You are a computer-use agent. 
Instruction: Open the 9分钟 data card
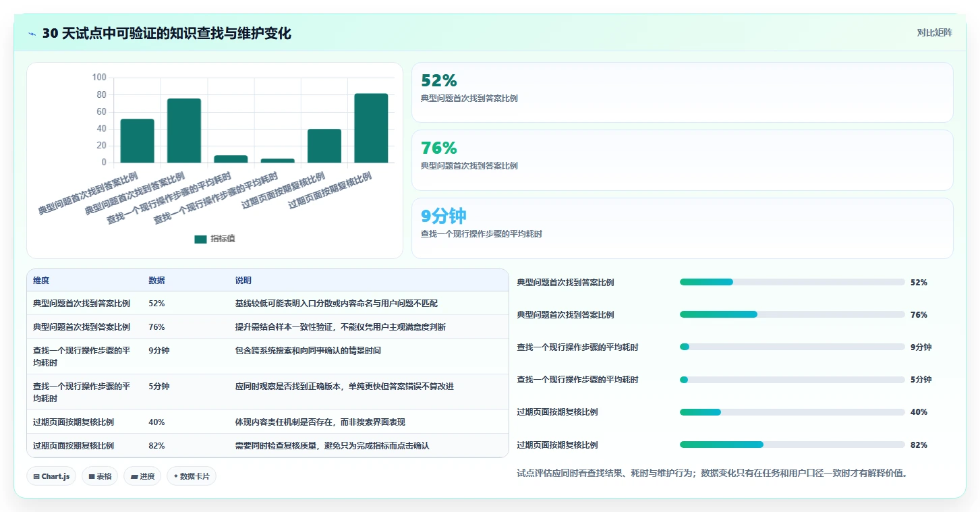(683, 228)
